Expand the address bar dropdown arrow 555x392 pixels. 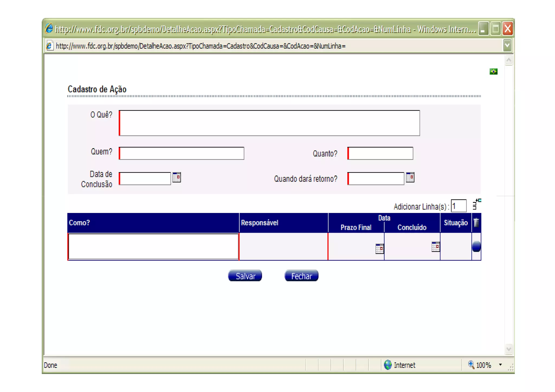(507, 46)
